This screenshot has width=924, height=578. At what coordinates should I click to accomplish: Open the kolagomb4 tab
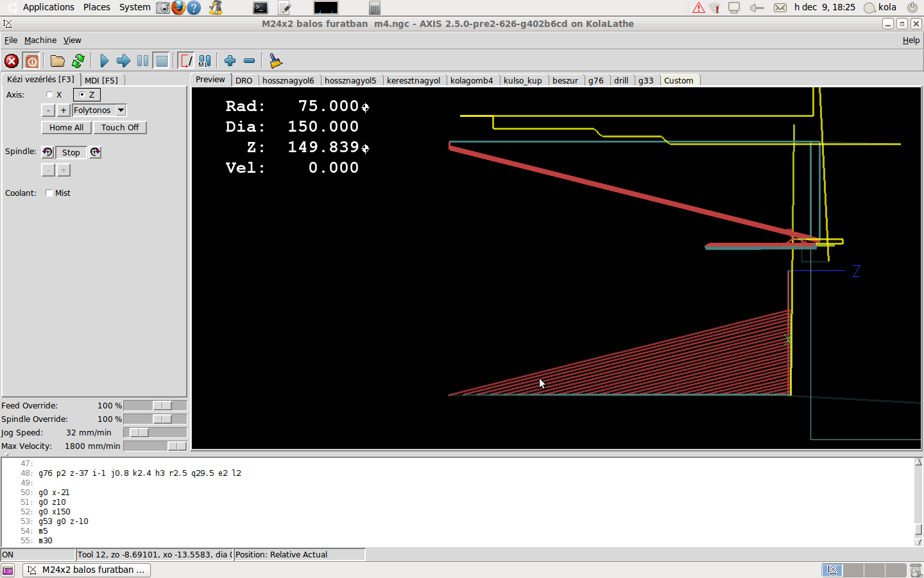(x=472, y=80)
